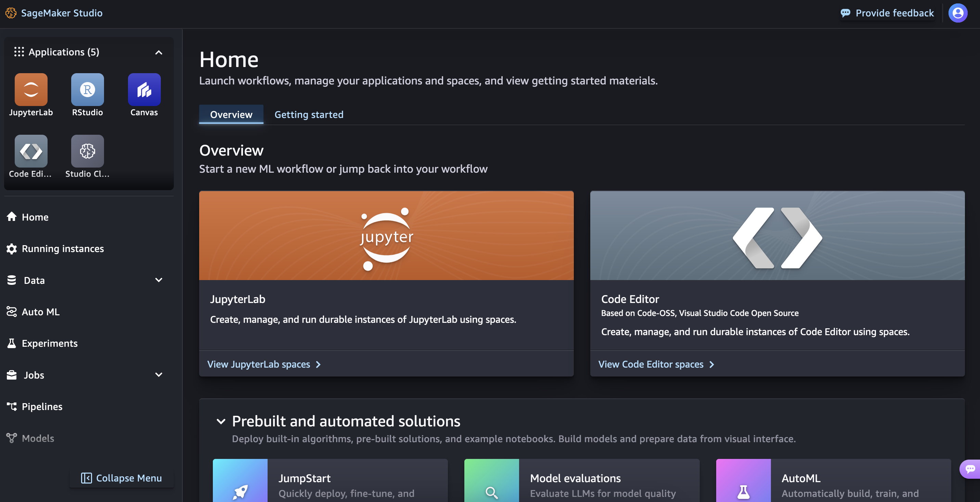Open the JupyterLab application icon

(31, 89)
